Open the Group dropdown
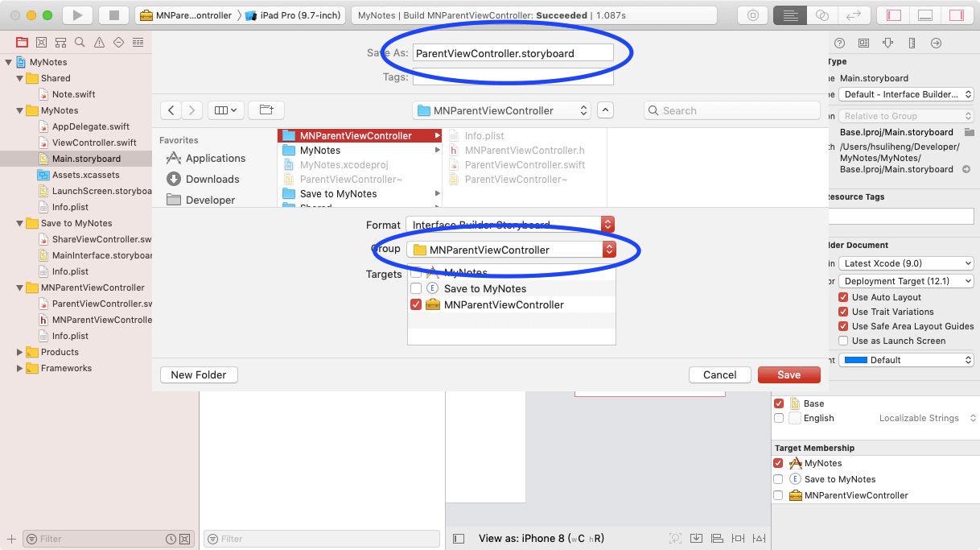The image size is (980, 550). tap(510, 250)
